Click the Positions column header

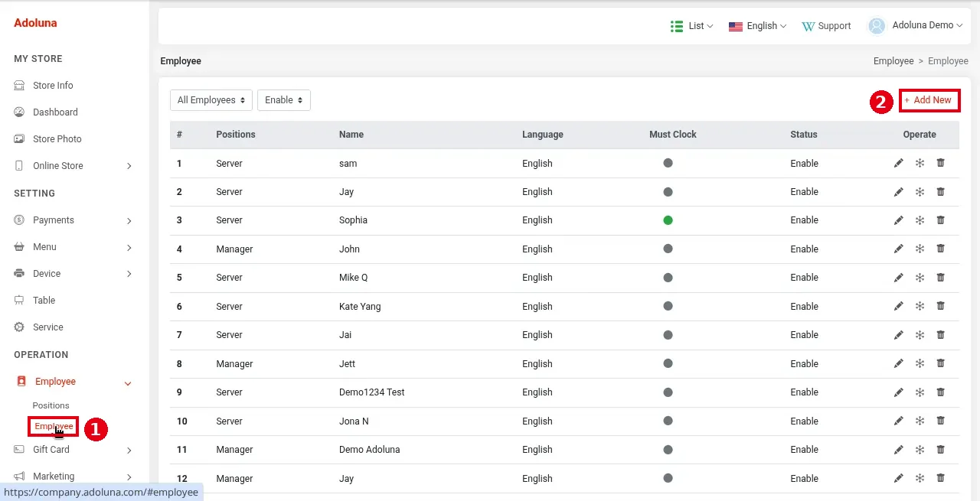(x=236, y=135)
